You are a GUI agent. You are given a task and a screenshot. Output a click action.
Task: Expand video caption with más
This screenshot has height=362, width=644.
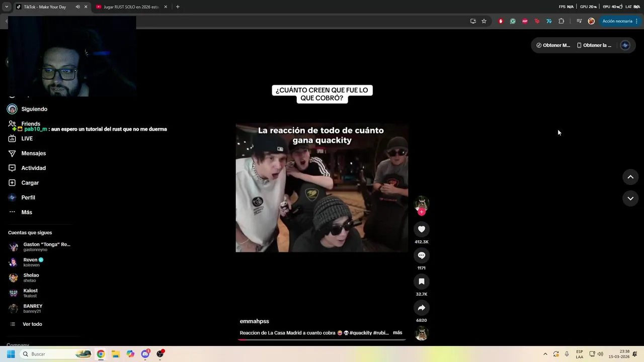pyautogui.click(x=397, y=333)
